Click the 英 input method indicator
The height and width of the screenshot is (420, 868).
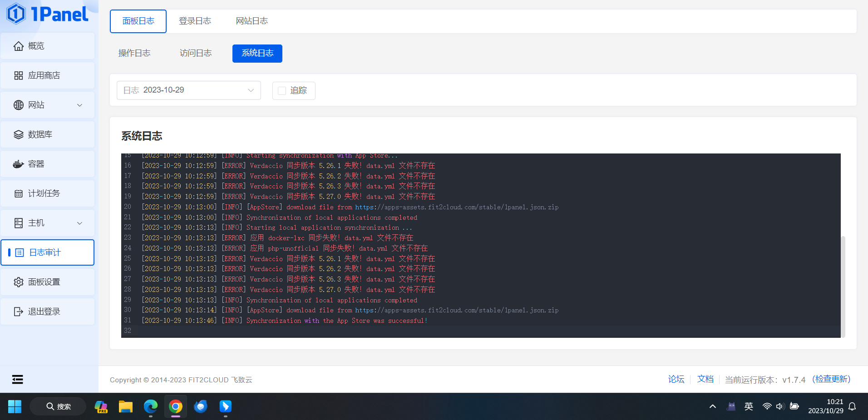749,406
